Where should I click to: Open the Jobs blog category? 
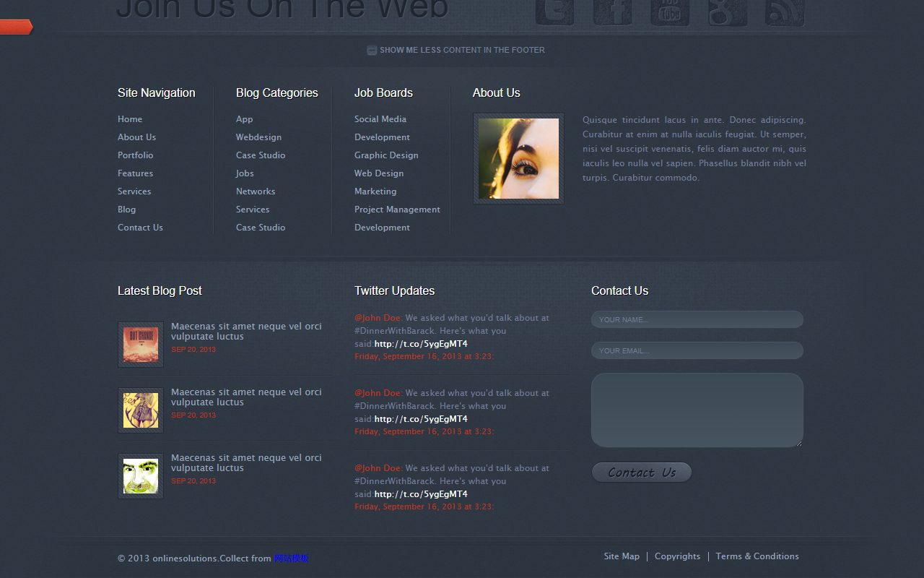click(x=245, y=173)
